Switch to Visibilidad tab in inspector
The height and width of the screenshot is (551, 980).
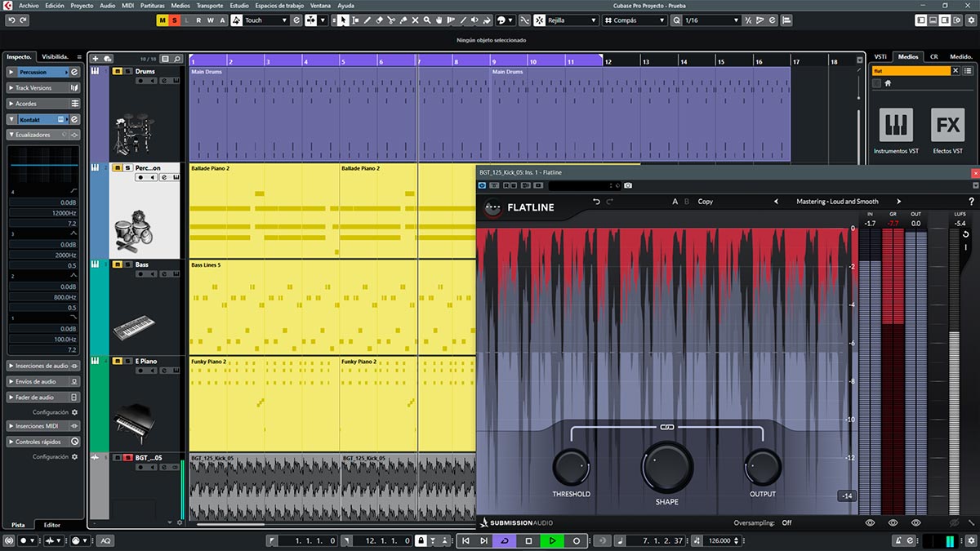(57, 56)
